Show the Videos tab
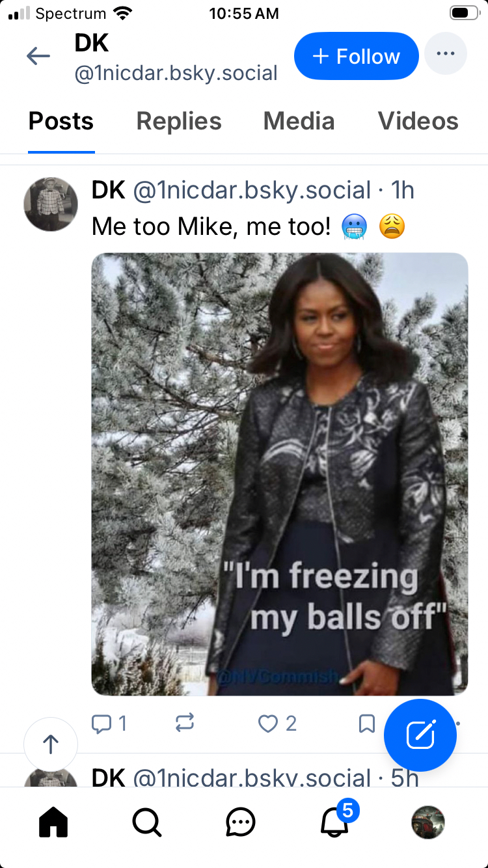 418,122
